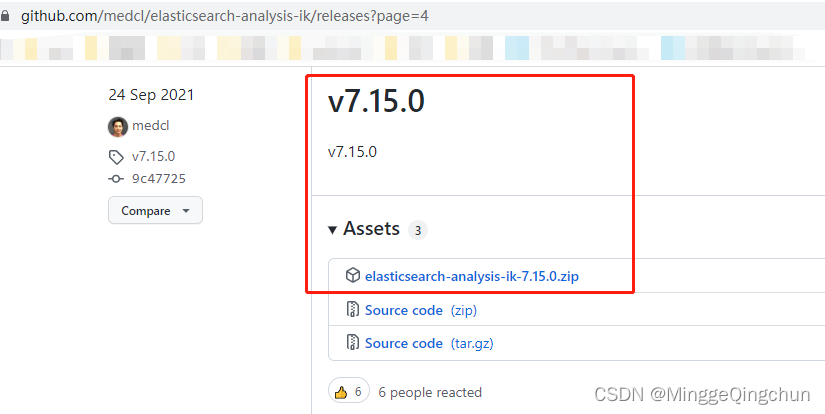Download Source code (tar.gz)
Image resolution: width=825 pixels, height=414 pixels.
(429, 344)
